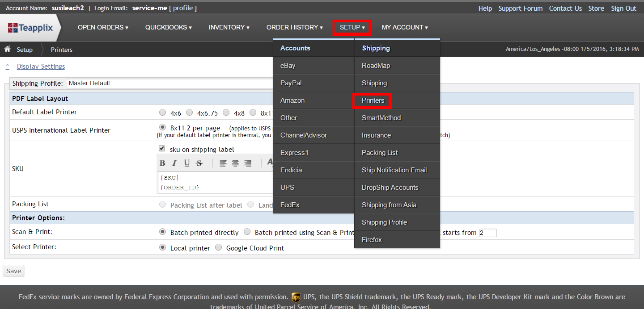Click the Save button
The image size is (644, 309).
13,271
